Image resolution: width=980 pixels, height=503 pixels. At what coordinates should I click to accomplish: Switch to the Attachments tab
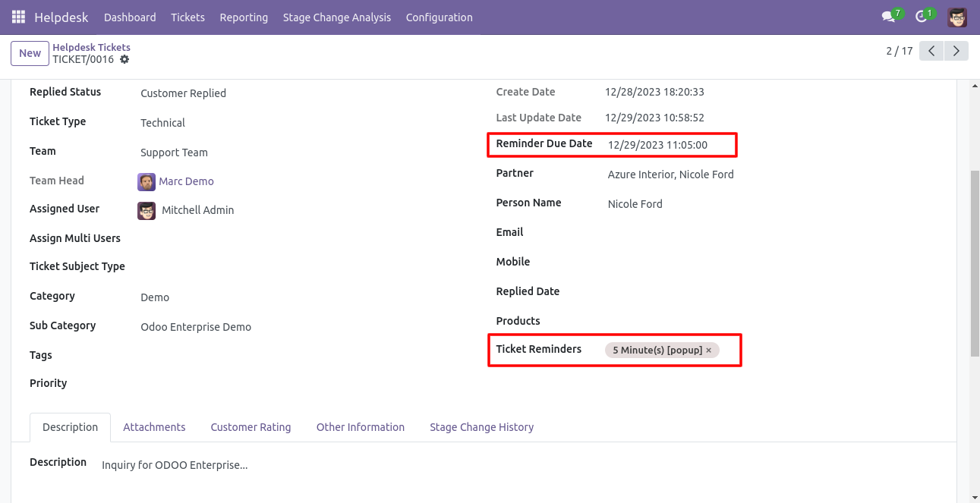click(x=154, y=427)
